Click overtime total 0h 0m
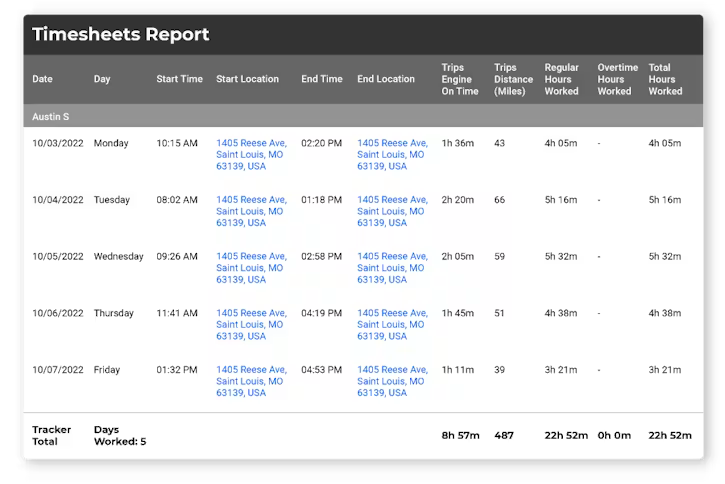The image size is (725, 484). pyautogui.click(x=614, y=435)
